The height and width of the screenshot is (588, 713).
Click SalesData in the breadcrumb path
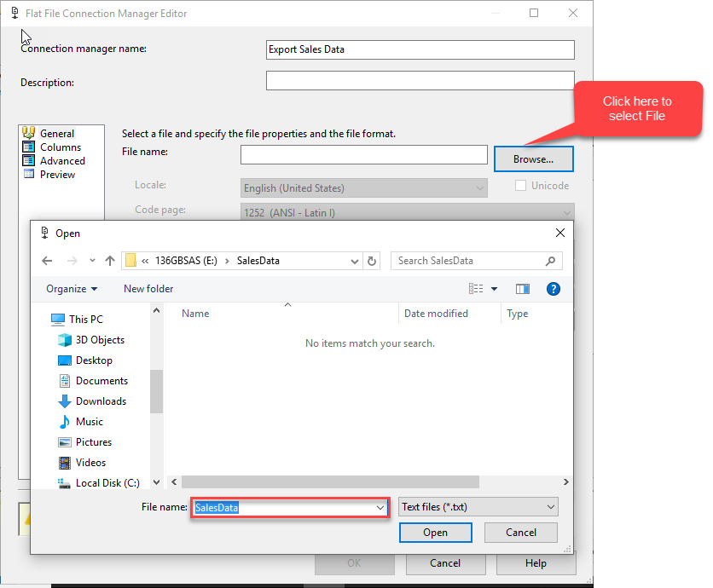click(x=258, y=261)
